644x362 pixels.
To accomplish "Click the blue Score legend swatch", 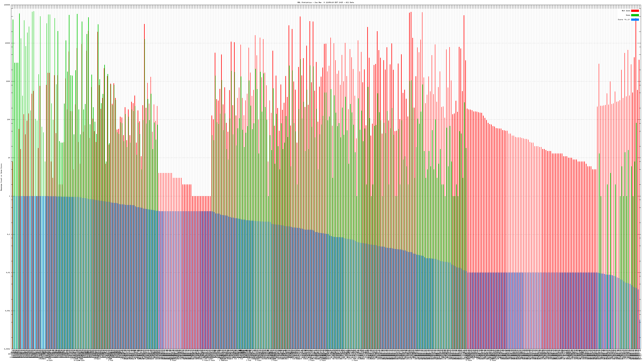I will click(x=633, y=20).
